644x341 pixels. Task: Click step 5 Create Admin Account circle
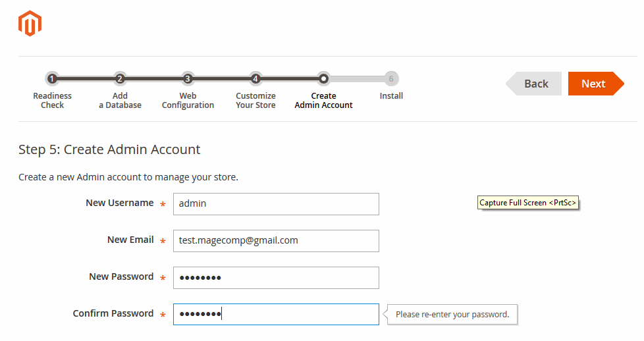point(323,79)
